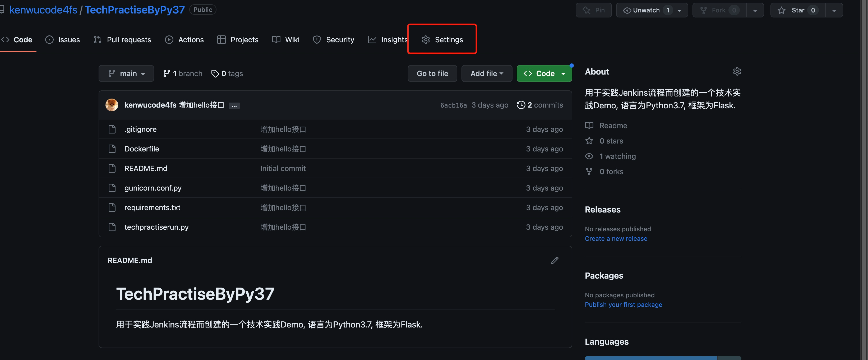Click the About section gear icon
Viewport: 868px width, 360px height.
coord(737,71)
